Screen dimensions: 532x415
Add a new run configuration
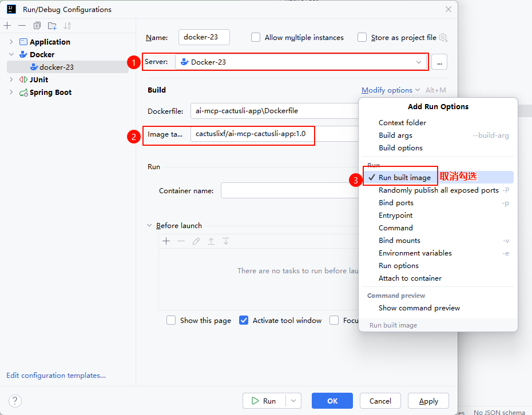(7, 25)
